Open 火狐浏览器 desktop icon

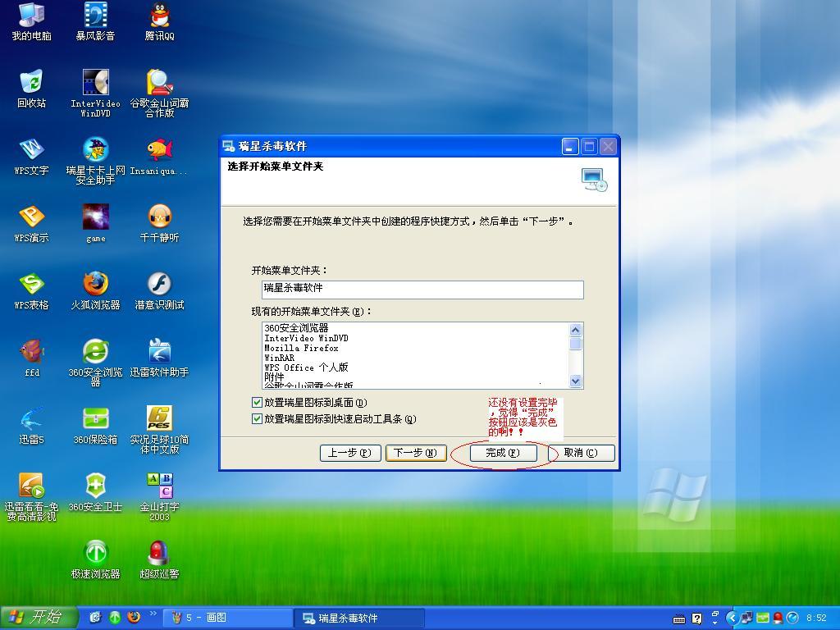pyautogui.click(x=95, y=291)
